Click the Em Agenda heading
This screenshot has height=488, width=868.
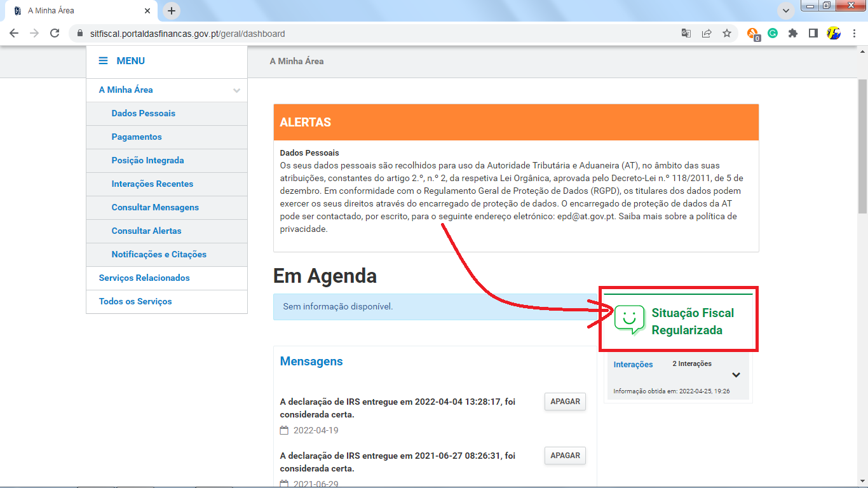pyautogui.click(x=325, y=276)
